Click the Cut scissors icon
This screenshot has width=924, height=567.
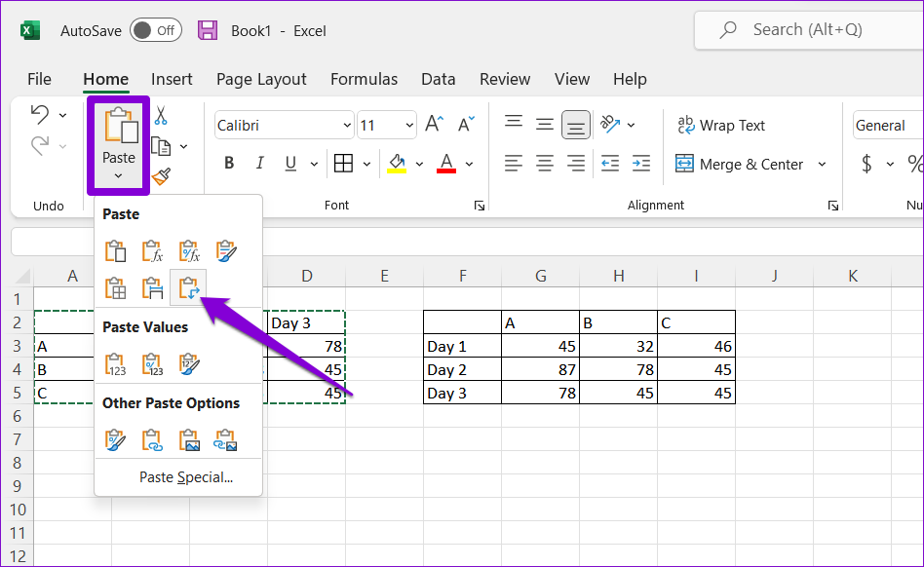click(161, 116)
